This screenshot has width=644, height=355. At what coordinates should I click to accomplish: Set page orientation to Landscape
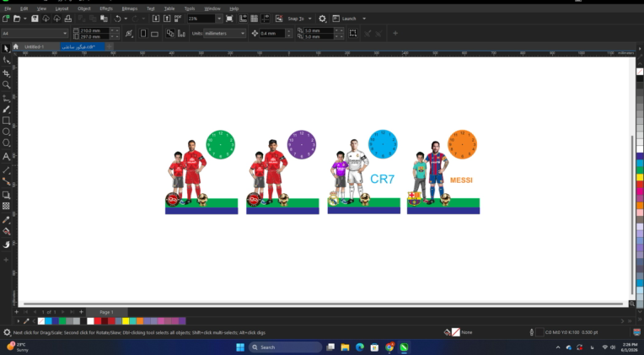(x=154, y=34)
